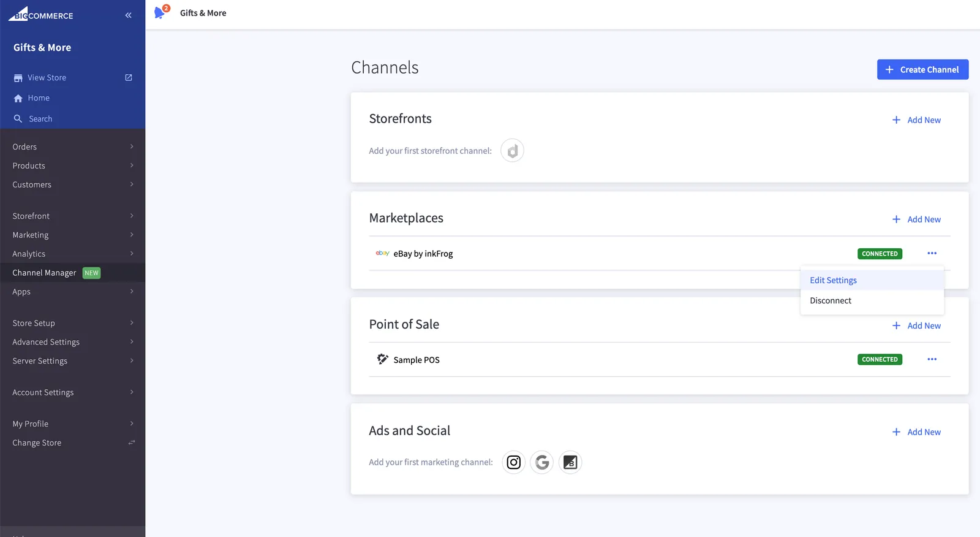Viewport: 980px width, 537px height.
Task: Add New storefront channel
Action: point(916,120)
